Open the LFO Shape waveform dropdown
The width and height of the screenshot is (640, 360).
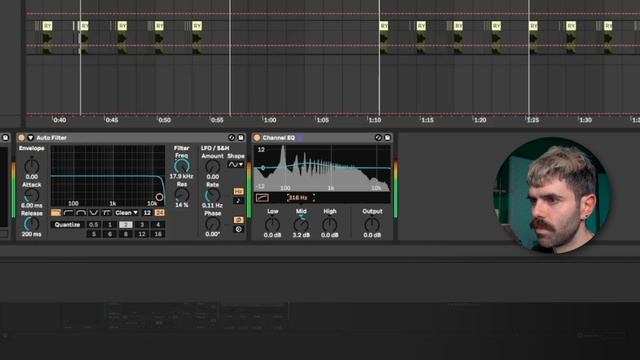[236, 164]
